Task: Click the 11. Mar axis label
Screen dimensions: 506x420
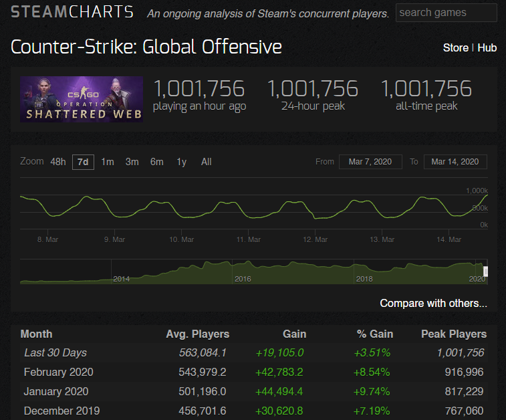Action: click(x=249, y=239)
